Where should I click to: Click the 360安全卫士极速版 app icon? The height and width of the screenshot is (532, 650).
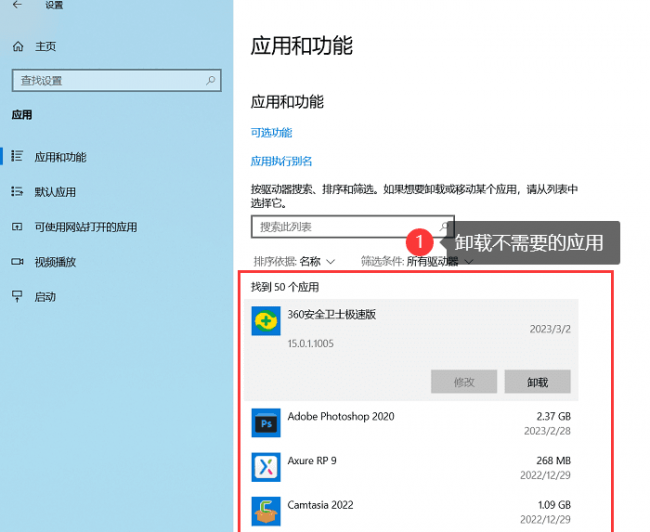[x=266, y=321]
